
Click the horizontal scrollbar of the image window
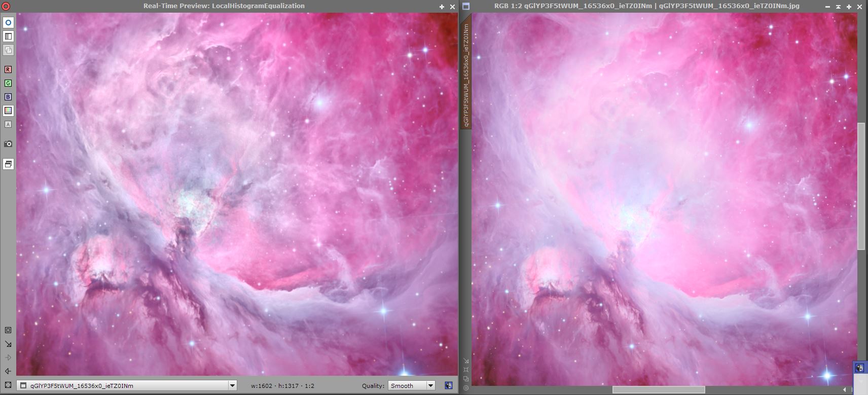pyautogui.click(x=659, y=389)
